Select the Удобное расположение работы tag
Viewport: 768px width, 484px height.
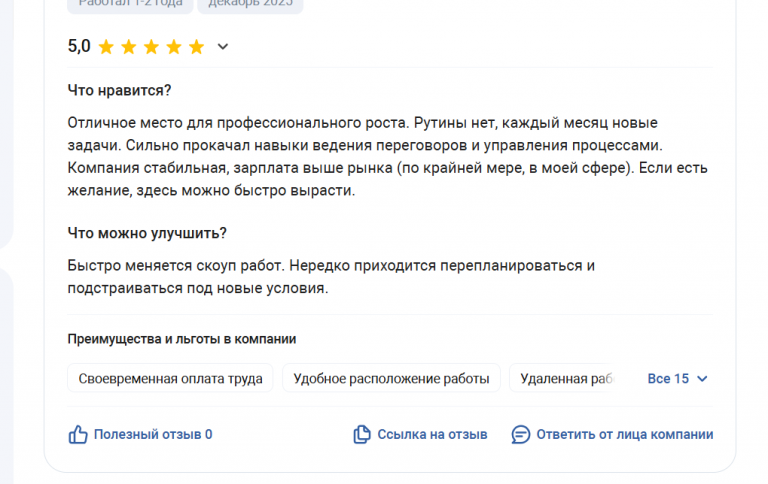coord(391,379)
